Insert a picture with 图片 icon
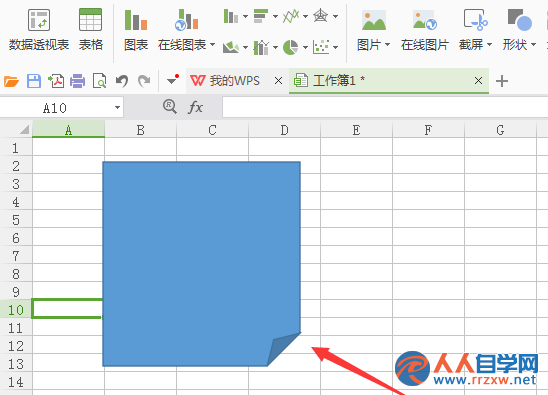The image size is (548, 395). [x=374, y=20]
